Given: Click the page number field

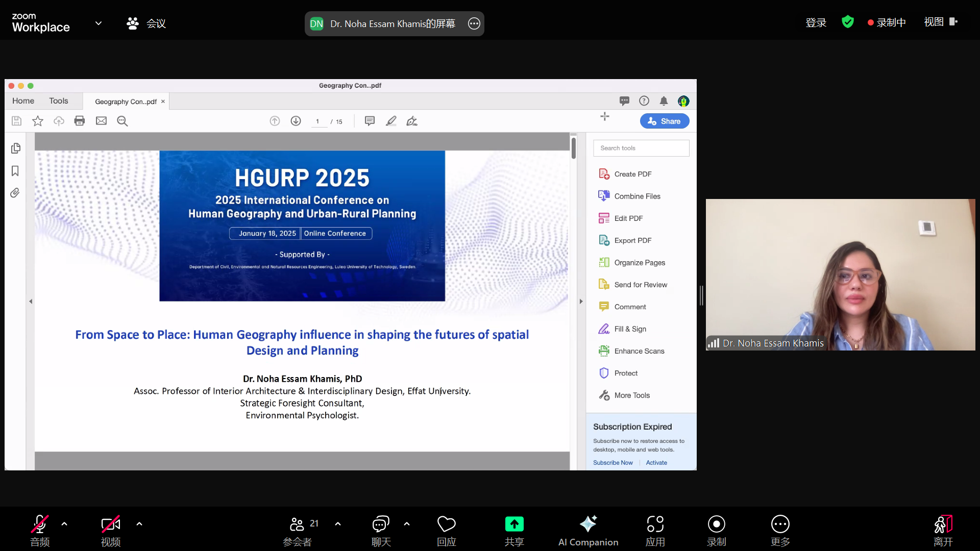Looking at the screenshot, I should [x=318, y=121].
